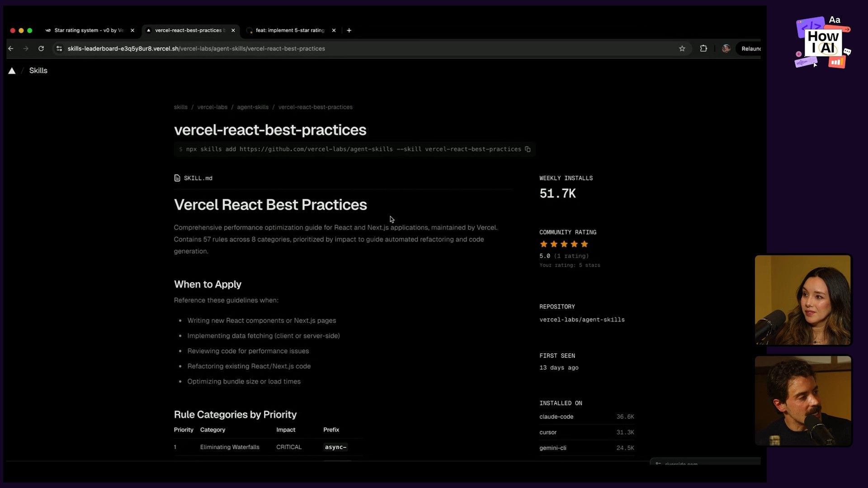Image resolution: width=868 pixels, height=488 pixels.
Task: Rate the skill five stars
Action: 584,244
